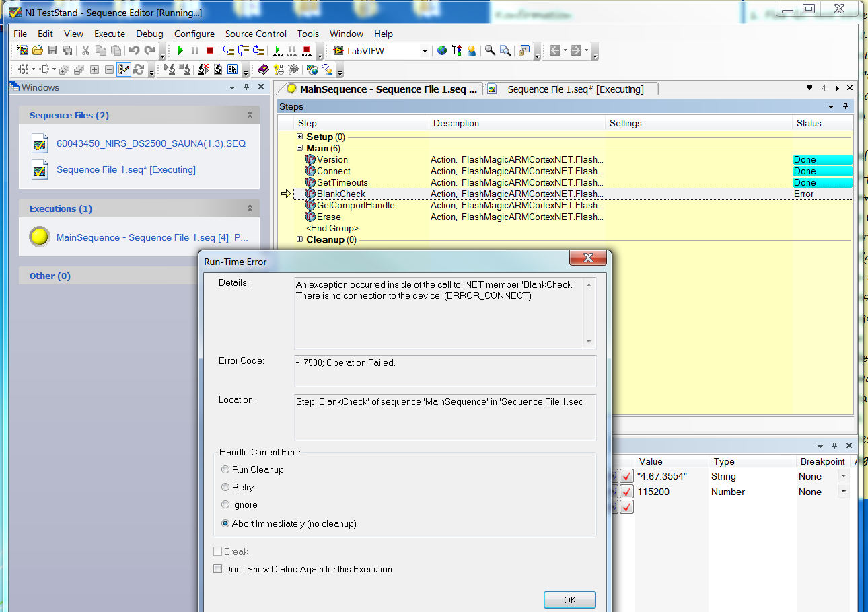Open the 60043450_NIRS_DS2500_SAUNA(1.3).SEQ file link
Viewport: 868px width, 612px height.
[151, 143]
